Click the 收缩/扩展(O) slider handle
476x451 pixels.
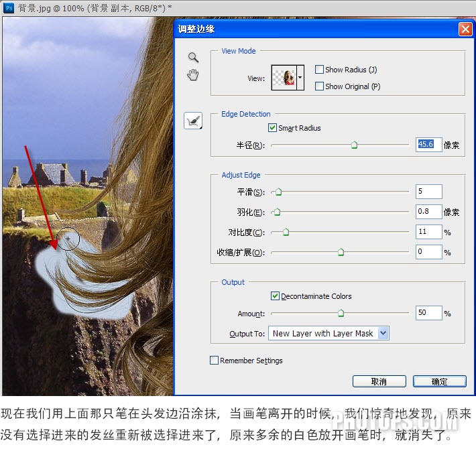(341, 252)
